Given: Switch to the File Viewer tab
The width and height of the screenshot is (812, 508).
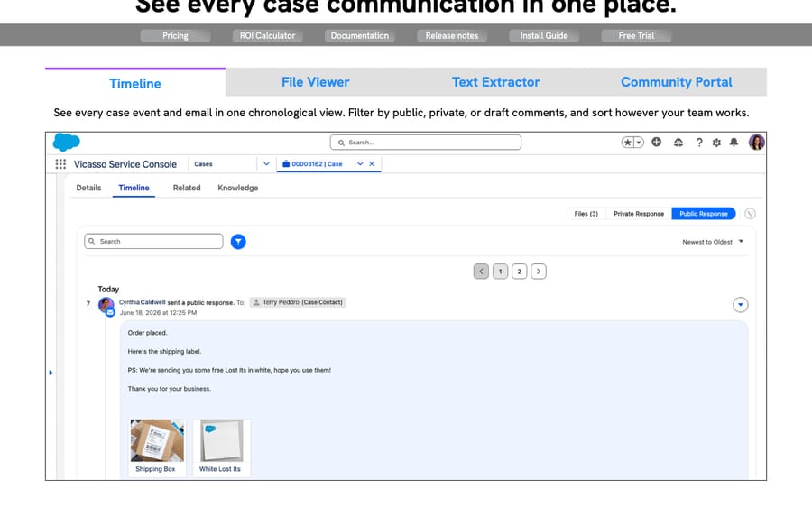Looking at the screenshot, I should coord(316,82).
